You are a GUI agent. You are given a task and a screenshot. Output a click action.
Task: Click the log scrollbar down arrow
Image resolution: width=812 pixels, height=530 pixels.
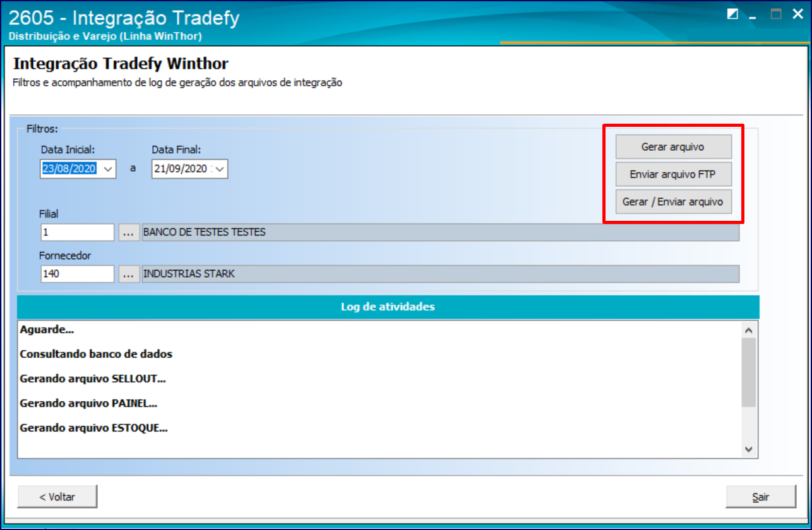click(x=749, y=449)
